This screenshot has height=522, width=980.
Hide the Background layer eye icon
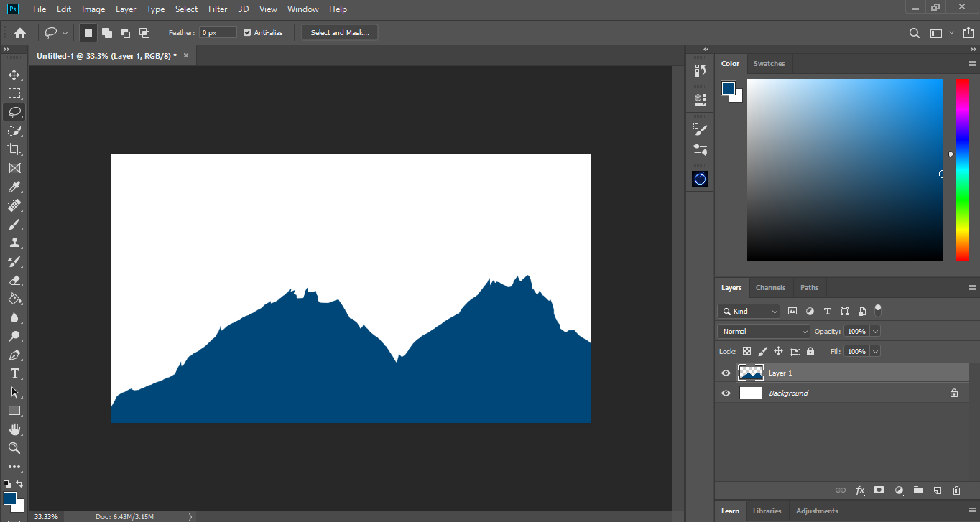click(x=726, y=393)
